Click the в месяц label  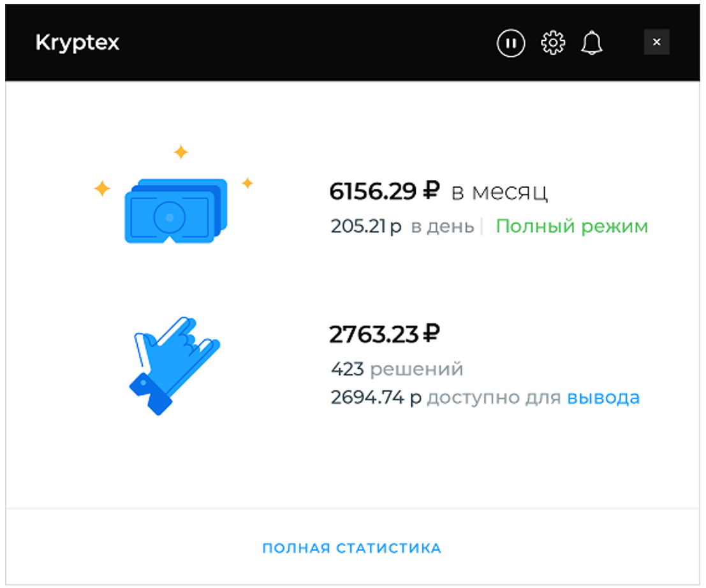499,193
